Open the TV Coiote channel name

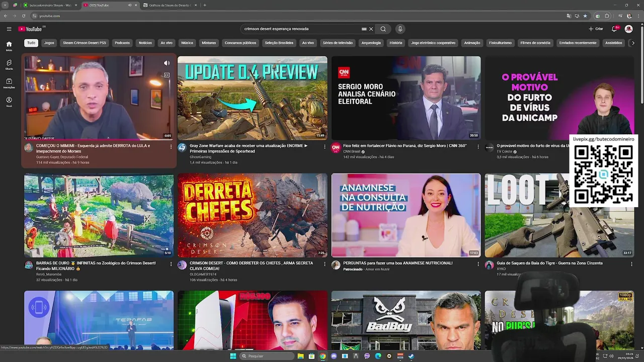(x=505, y=151)
